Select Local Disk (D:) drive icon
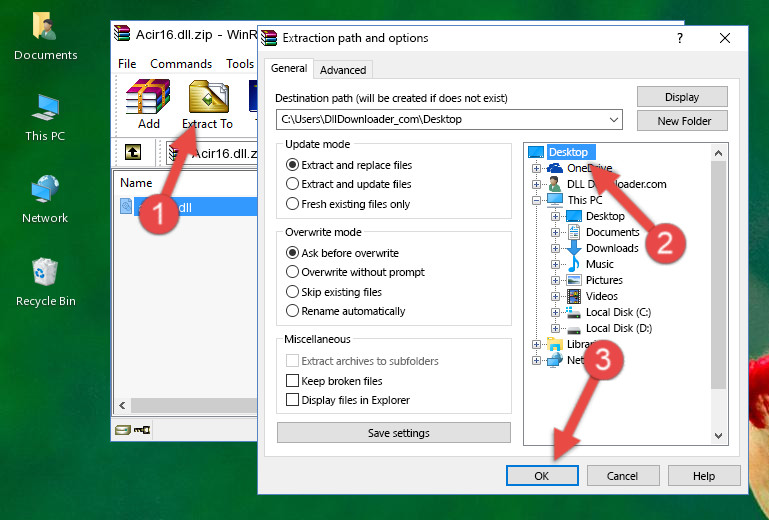769x520 pixels. click(574, 329)
